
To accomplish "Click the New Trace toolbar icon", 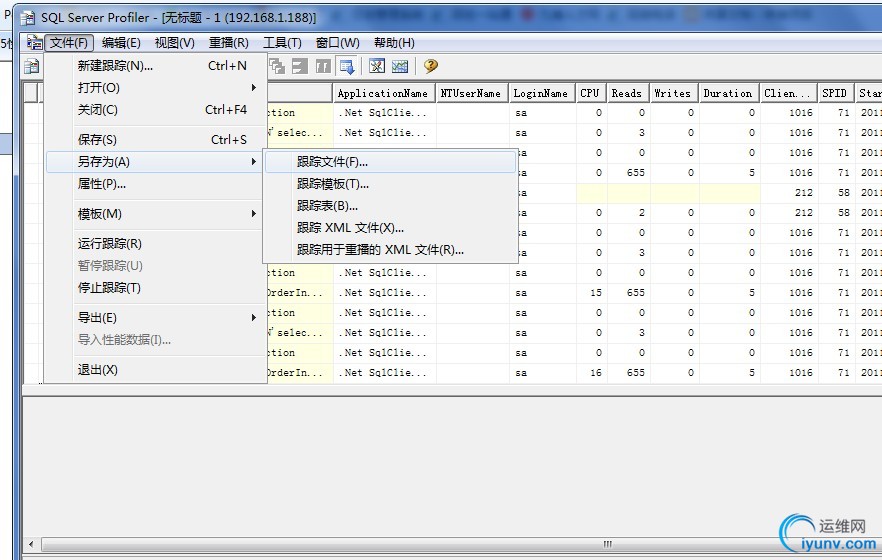I will tap(32, 66).
